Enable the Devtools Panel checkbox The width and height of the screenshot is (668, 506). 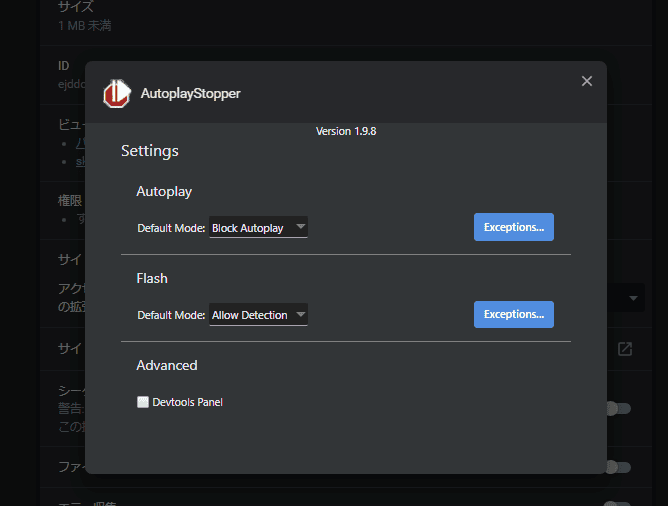tap(143, 402)
